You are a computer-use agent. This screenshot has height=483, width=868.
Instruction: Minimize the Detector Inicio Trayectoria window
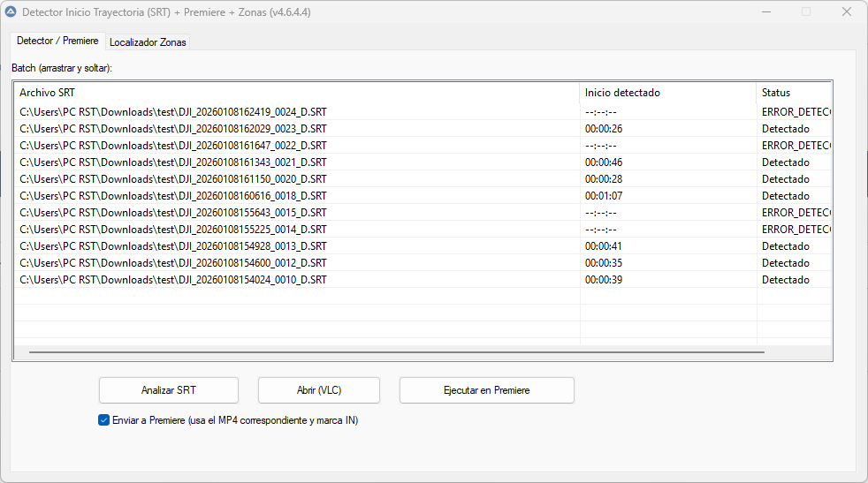pyautogui.click(x=765, y=12)
